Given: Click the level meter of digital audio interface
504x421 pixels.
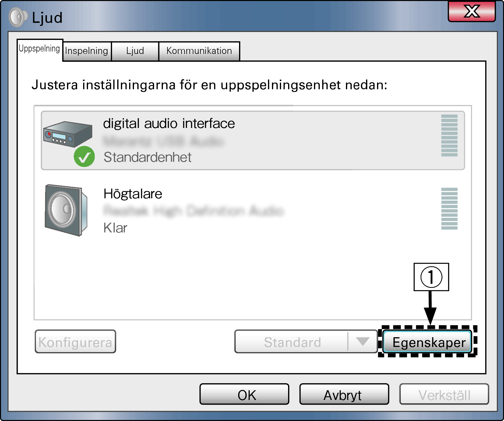Looking at the screenshot, I should (x=449, y=136).
